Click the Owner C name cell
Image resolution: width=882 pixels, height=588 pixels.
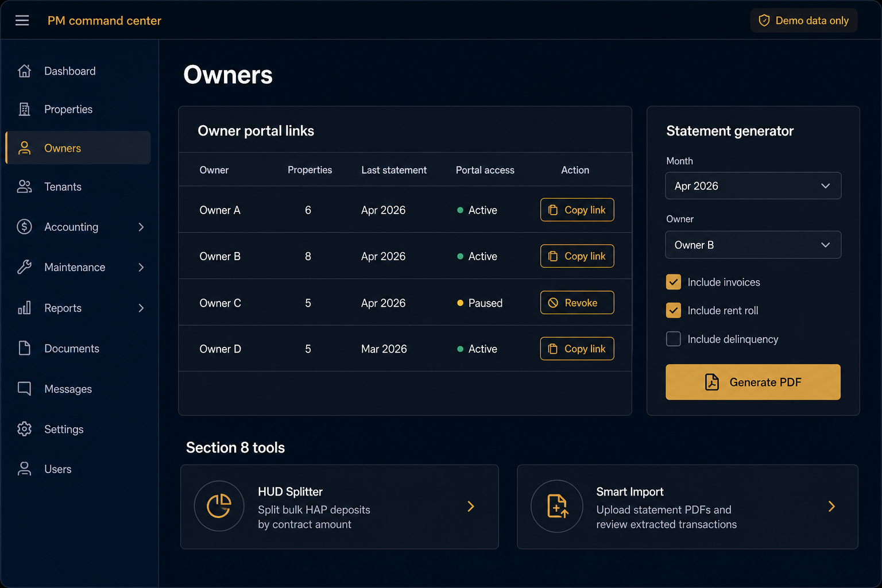220,303
